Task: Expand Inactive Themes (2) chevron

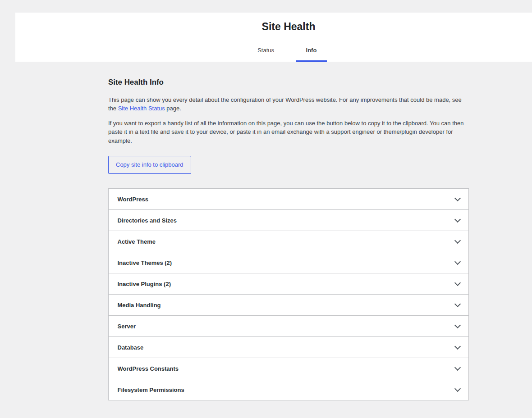Action: 457,263
